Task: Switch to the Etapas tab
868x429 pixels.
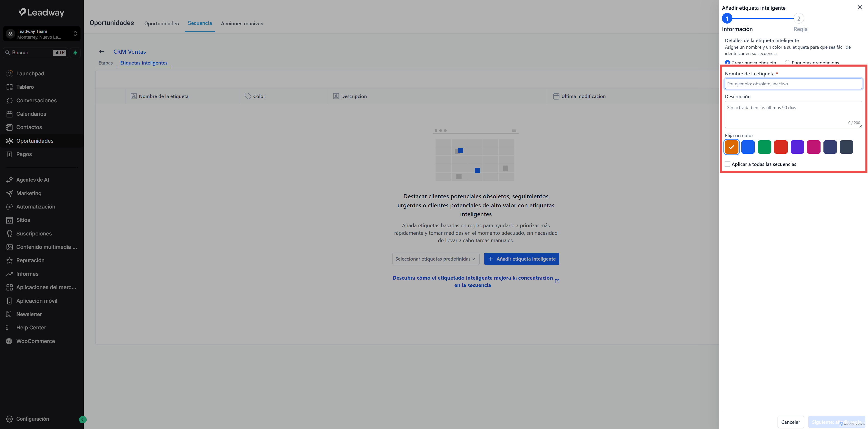Action: point(105,63)
